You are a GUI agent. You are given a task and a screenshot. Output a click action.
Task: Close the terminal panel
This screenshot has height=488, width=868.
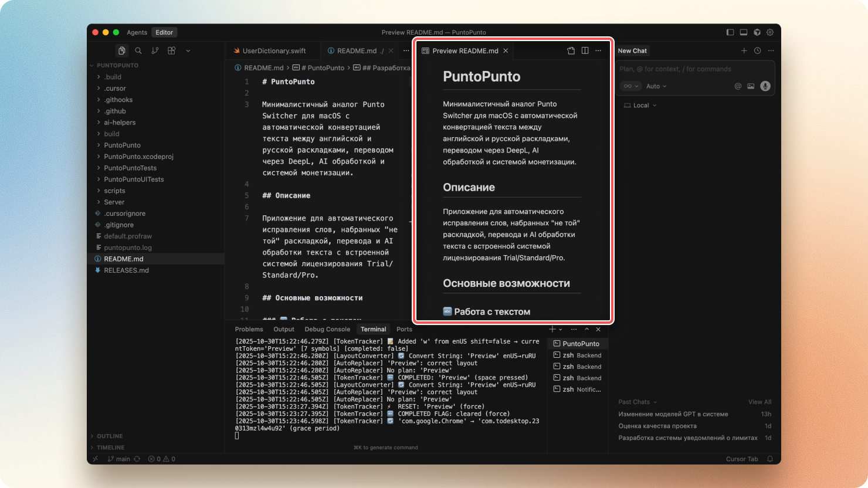click(x=598, y=330)
